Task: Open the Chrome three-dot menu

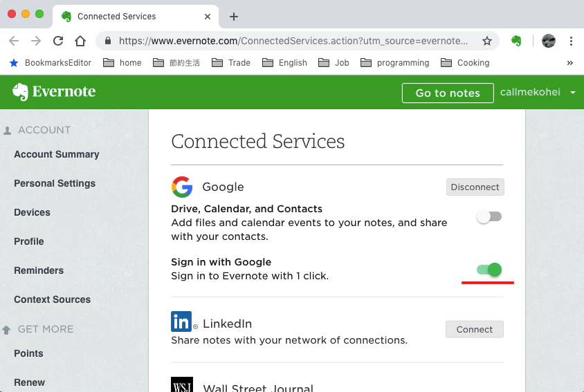Action: pos(571,41)
